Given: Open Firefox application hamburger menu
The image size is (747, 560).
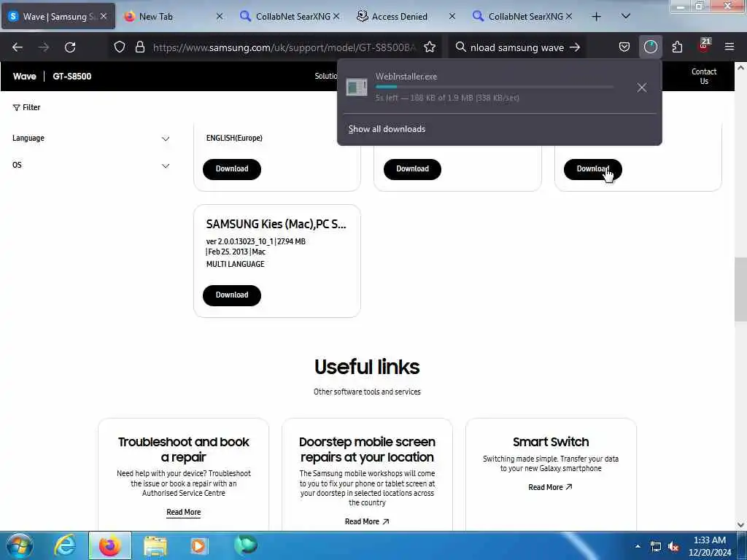Looking at the screenshot, I should coord(729,47).
